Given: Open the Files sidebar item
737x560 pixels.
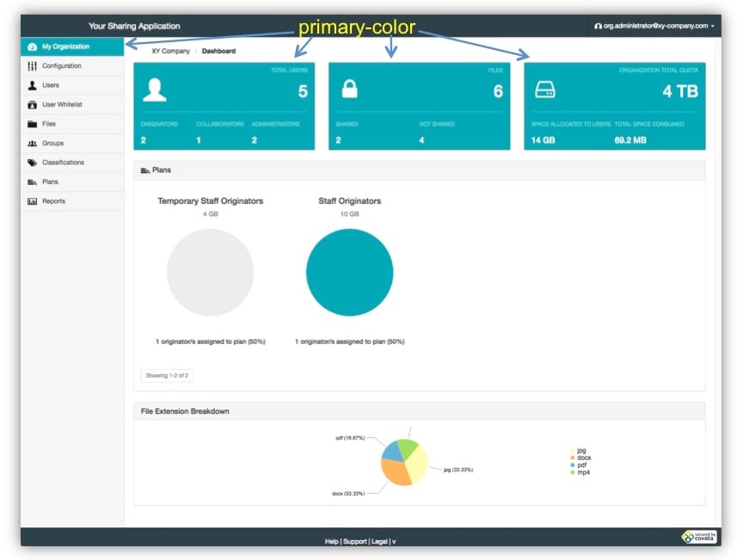Looking at the screenshot, I should click(72, 124).
